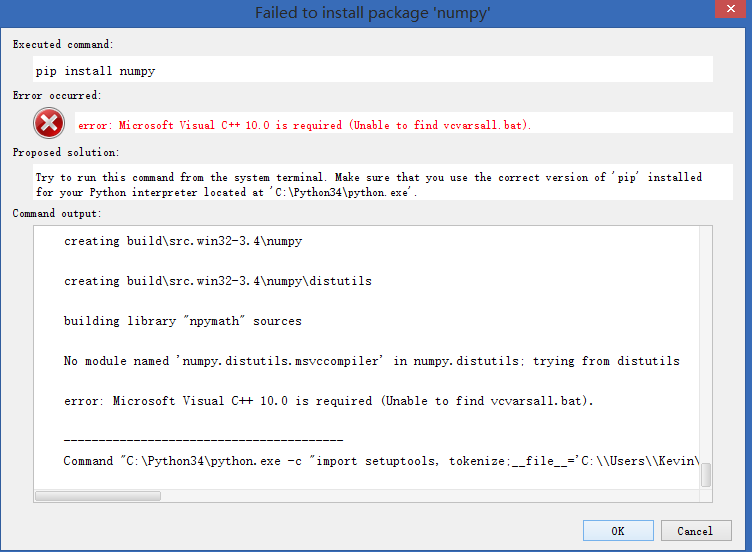The width and height of the screenshot is (752, 552).
Task: Click the 'building library npymath sources' line
Action: tap(183, 321)
